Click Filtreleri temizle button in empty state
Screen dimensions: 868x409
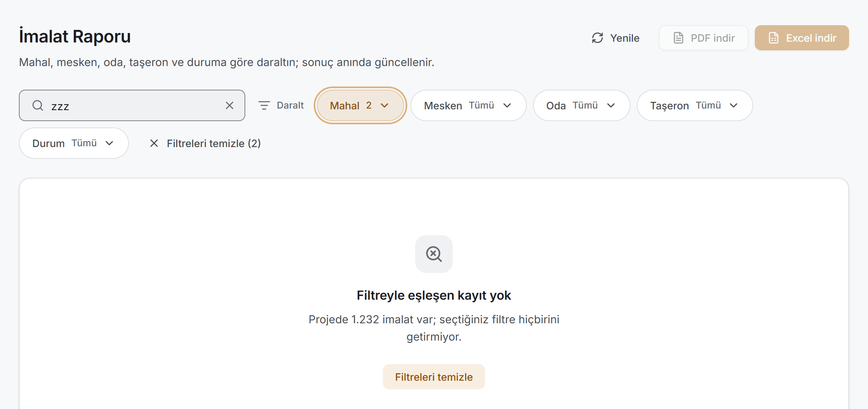pos(434,377)
